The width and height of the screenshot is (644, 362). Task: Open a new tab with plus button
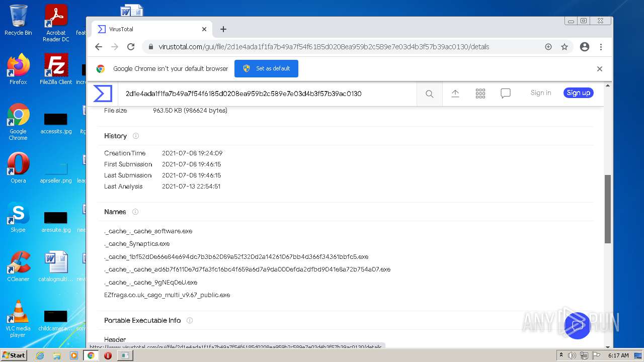tap(223, 29)
